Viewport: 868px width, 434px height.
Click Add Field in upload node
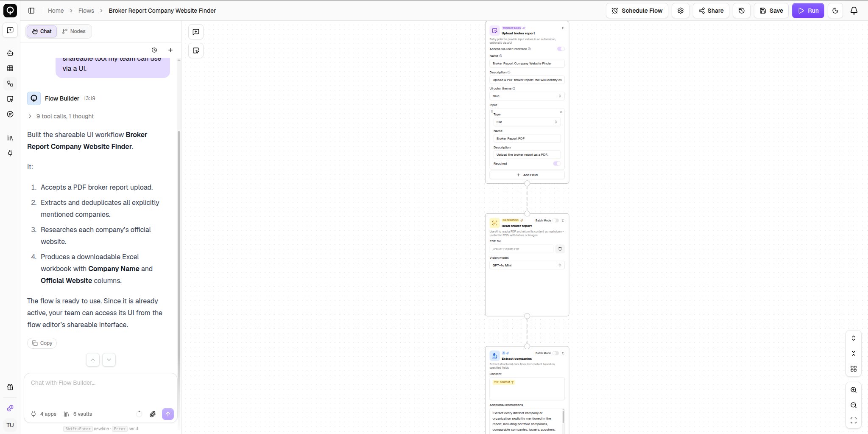pos(527,175)
